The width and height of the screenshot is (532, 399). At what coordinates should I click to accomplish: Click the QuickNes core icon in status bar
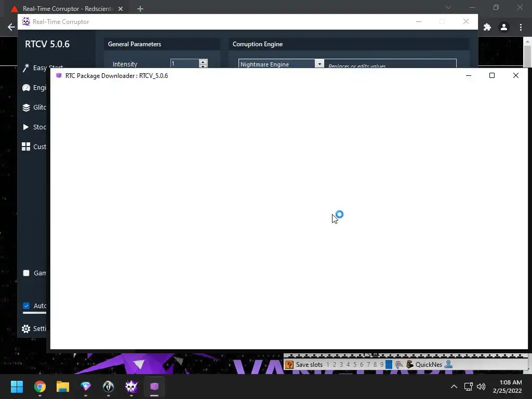(410, 364)
